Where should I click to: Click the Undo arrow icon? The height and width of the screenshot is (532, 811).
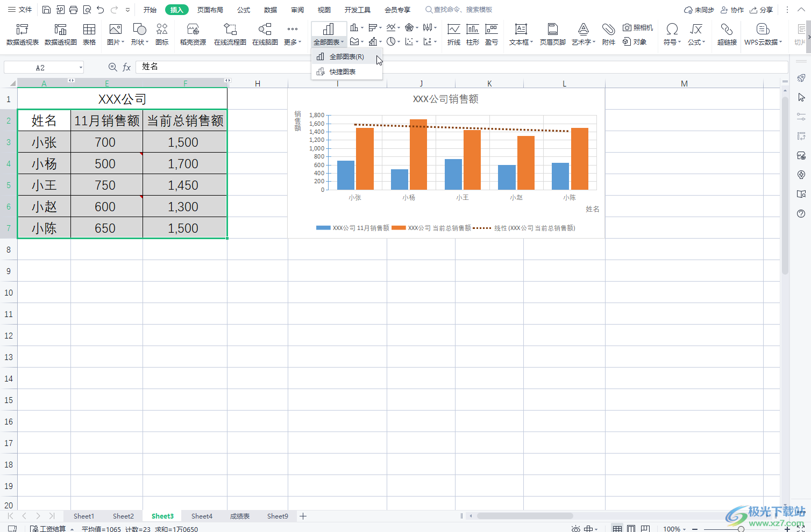point(101,10)
